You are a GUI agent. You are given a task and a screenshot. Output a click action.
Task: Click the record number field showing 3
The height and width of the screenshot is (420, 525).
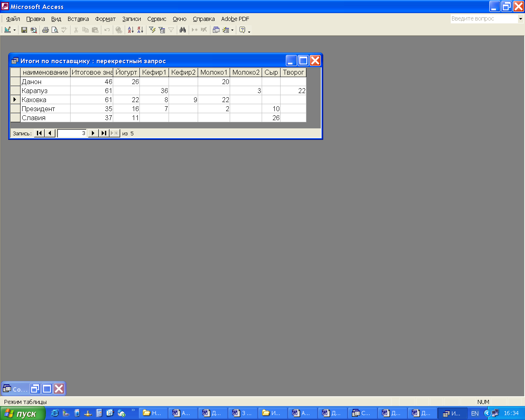(x=72, y=133)
